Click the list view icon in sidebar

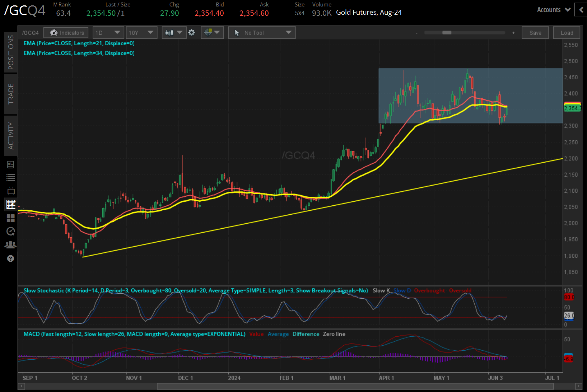[11, 177]
